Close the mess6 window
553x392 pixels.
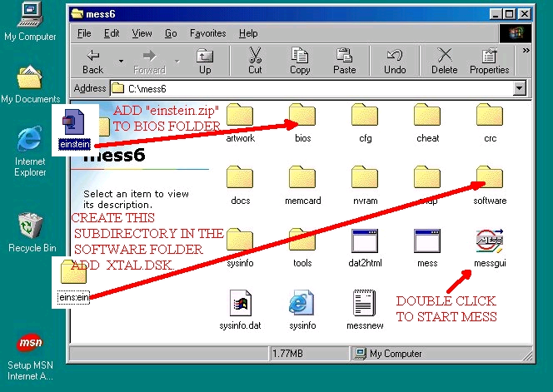[525, 14]
